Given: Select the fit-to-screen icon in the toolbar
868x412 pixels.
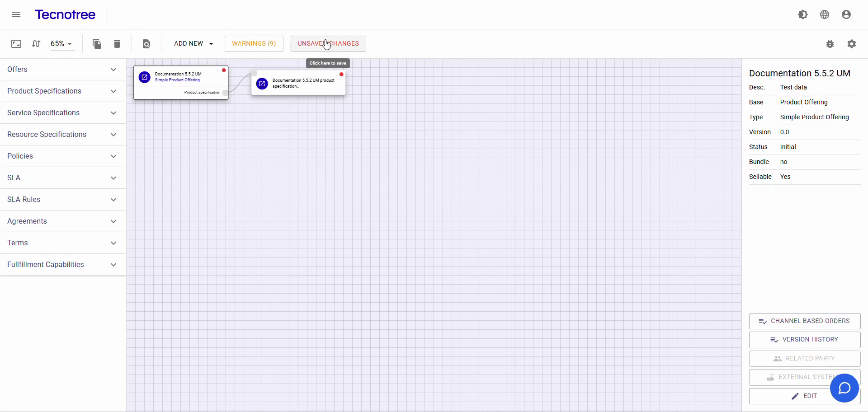Looking at the screenshot, I should (x=16, y=44).
